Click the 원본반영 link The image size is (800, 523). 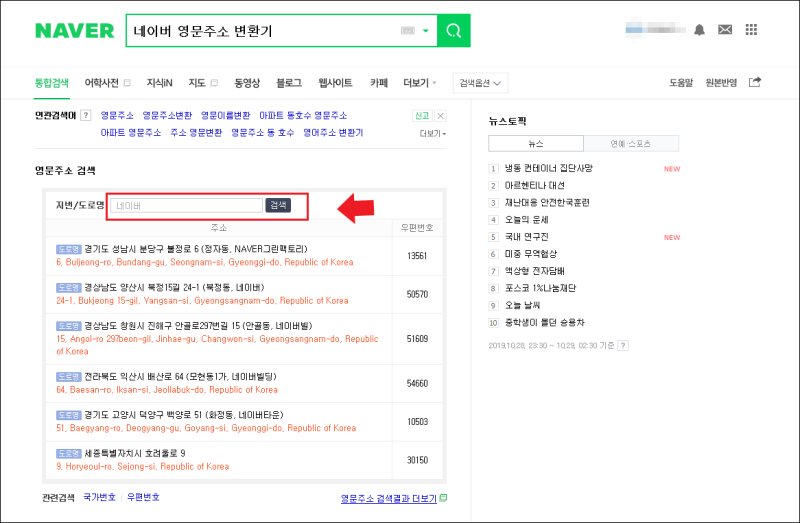pos(721,83)
